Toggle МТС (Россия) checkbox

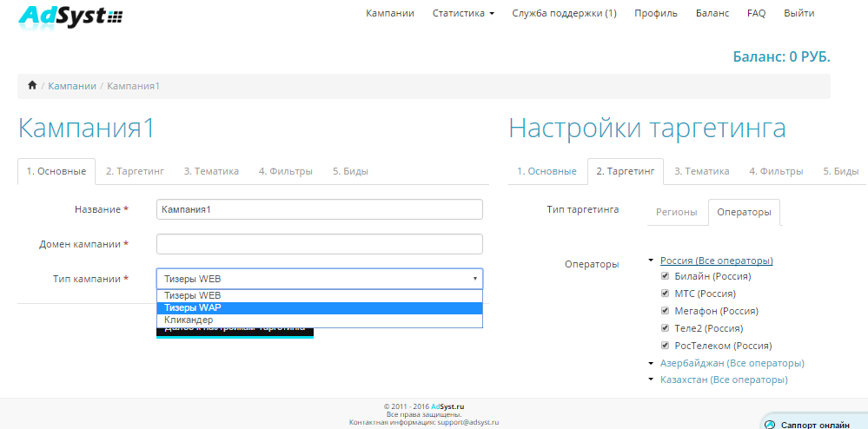coord(666,293)
